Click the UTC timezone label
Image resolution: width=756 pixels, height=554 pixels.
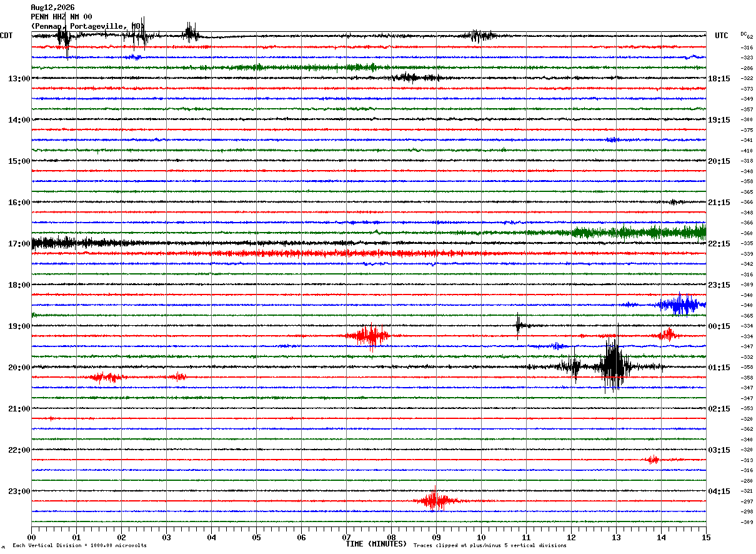click(722, 36)
